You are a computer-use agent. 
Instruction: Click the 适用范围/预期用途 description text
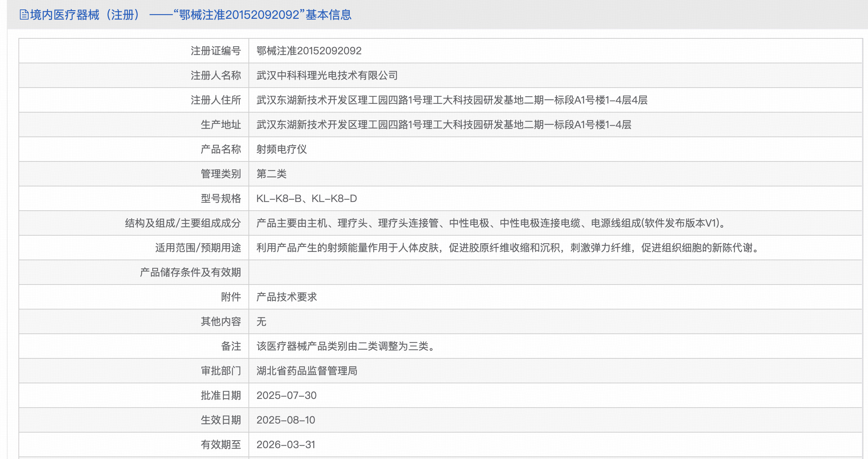[508, 248]
